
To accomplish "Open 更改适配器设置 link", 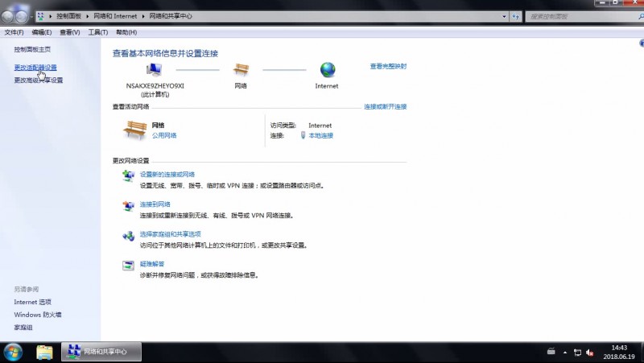I will click(35, 68).
